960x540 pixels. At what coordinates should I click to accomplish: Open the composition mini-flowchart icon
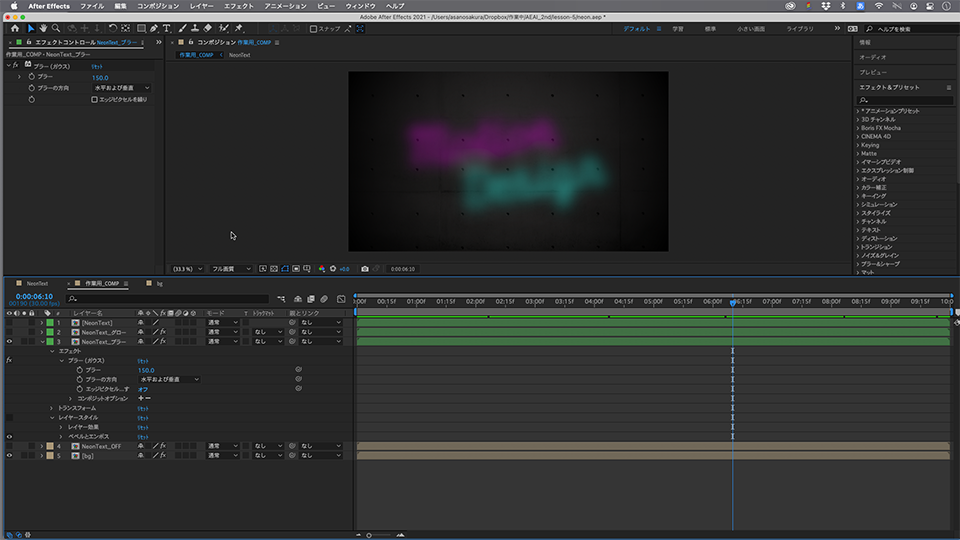(x=281, y=299)
